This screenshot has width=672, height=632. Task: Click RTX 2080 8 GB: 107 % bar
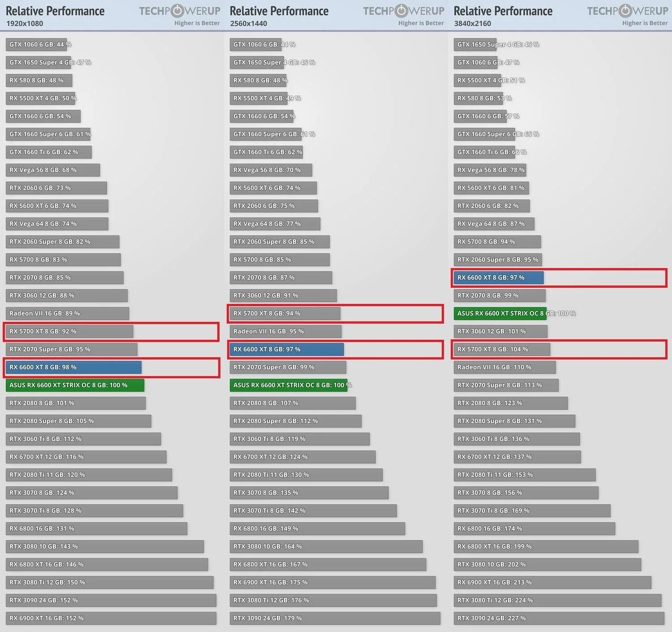293,403
